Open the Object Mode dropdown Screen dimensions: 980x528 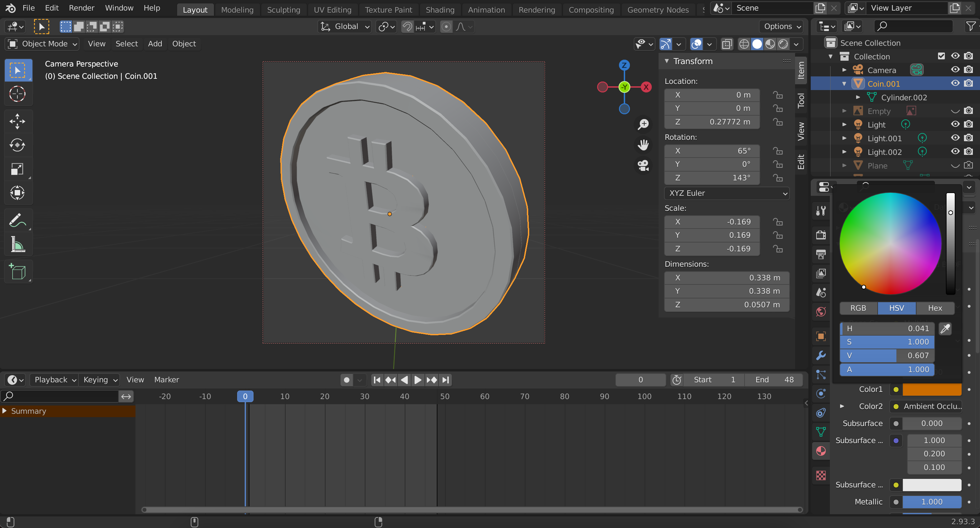pos(43,44)
